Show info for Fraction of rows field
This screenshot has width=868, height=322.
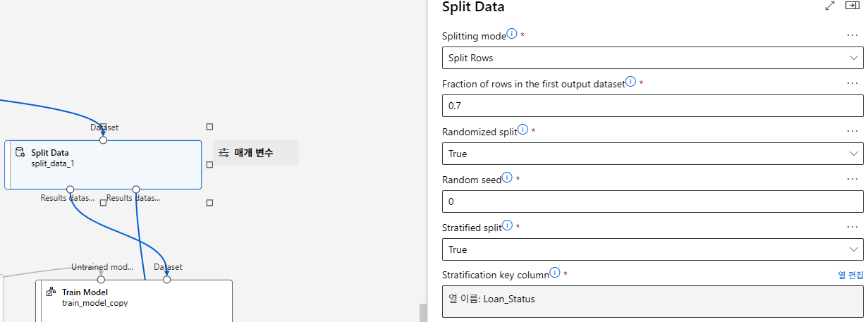tap(630, 82)
